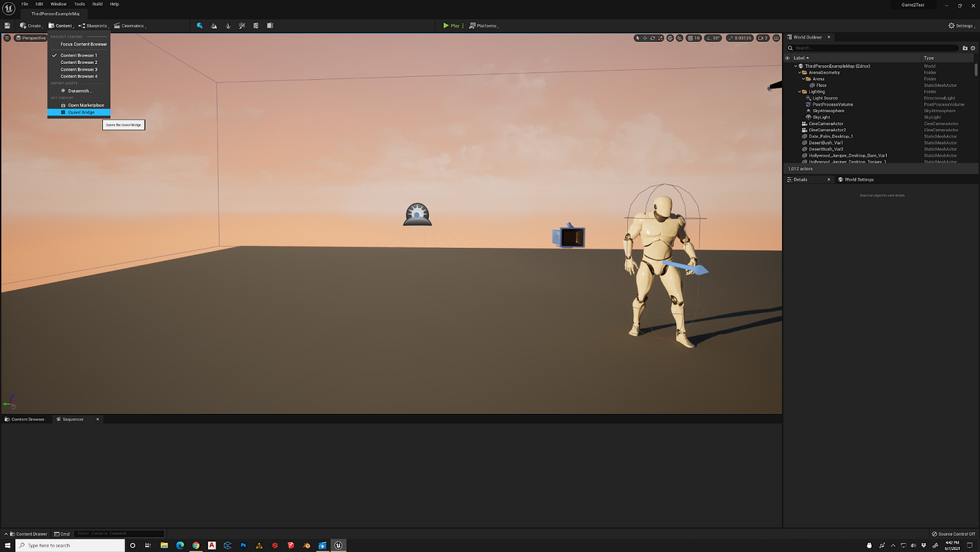Click the Unreal Engine taskbar icon

(339, 545)
